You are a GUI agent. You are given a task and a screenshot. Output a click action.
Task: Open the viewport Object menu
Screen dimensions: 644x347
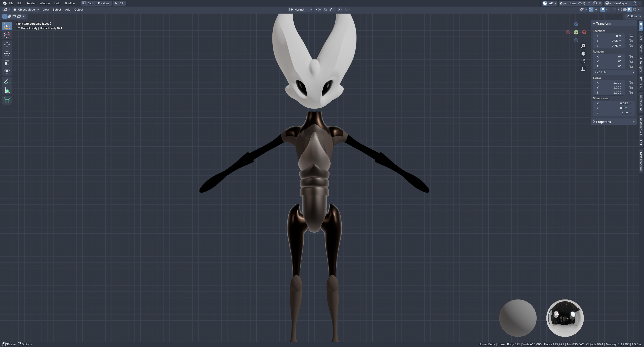pos(79,10)
